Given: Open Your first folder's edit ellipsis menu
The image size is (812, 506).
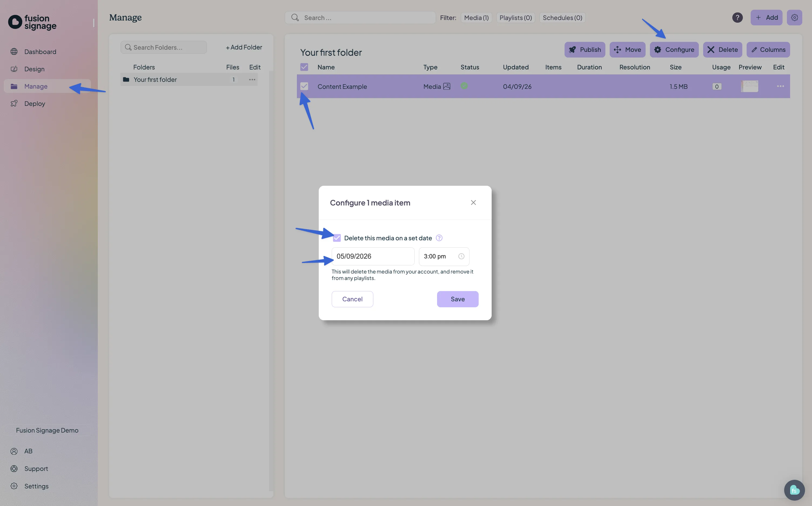Looking at the screenshot, I should click(x=252, y=79).
